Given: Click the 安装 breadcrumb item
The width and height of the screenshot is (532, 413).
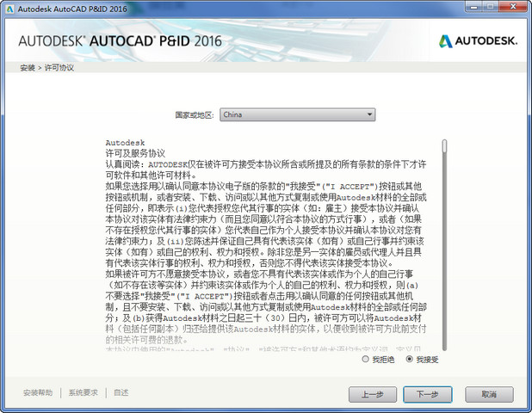Looking at the screenshot, I should (28, 68).
